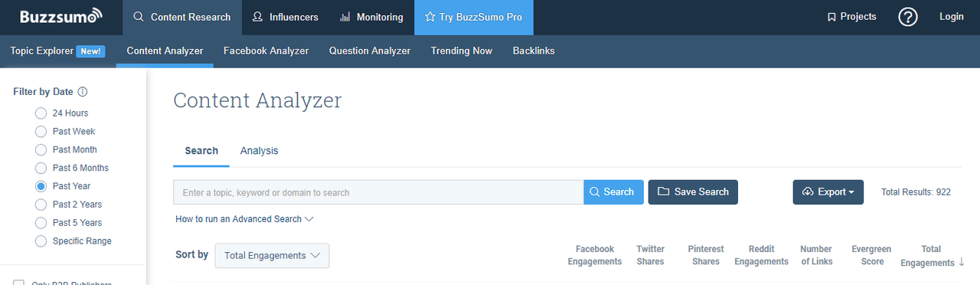Image resolution: width=980 pixels, height=285 pixels.
Task: Click the Content Analyzer page heading
Action: pos(257,100)
